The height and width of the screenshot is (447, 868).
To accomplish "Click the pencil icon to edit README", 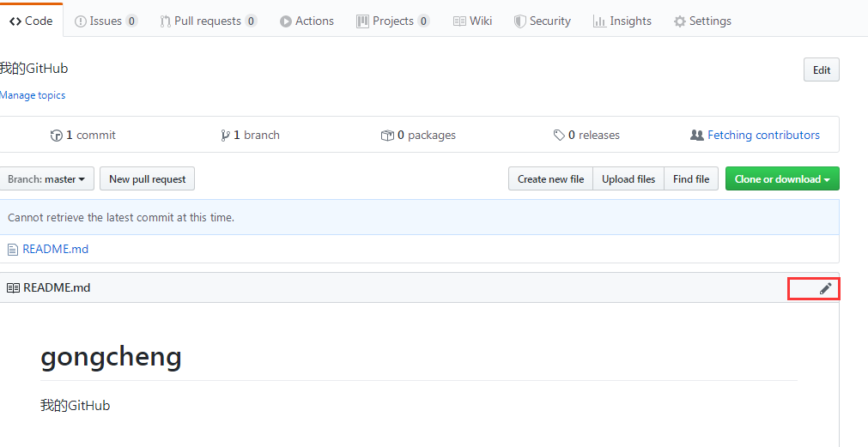I will click(825, 288).
